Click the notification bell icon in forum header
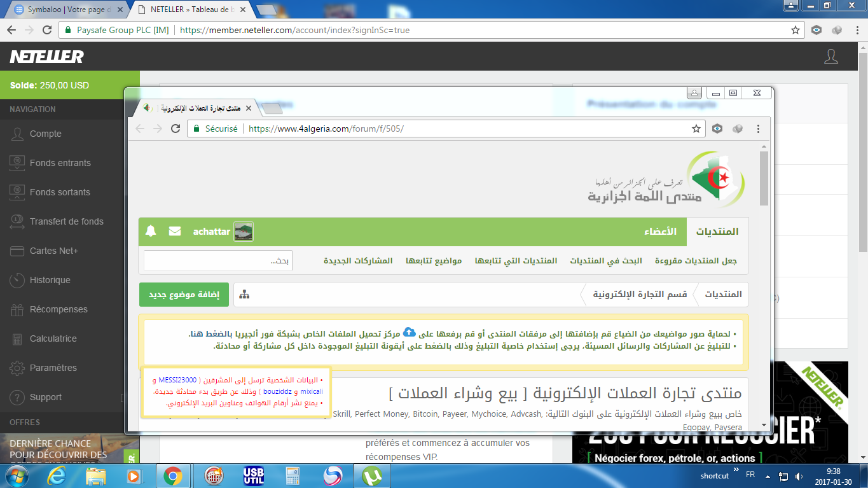The width and height of the screenshot is (868, 488). [151, 232]
